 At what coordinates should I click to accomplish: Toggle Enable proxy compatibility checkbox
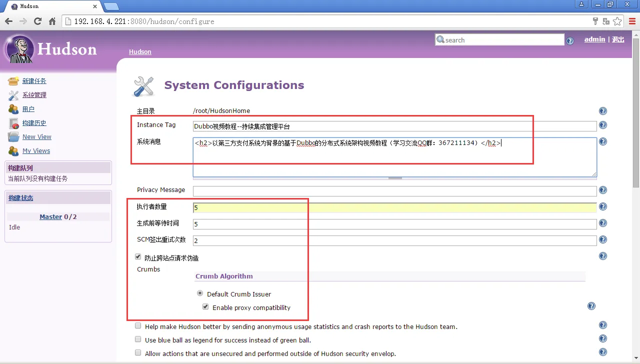(x=205, y=307)
